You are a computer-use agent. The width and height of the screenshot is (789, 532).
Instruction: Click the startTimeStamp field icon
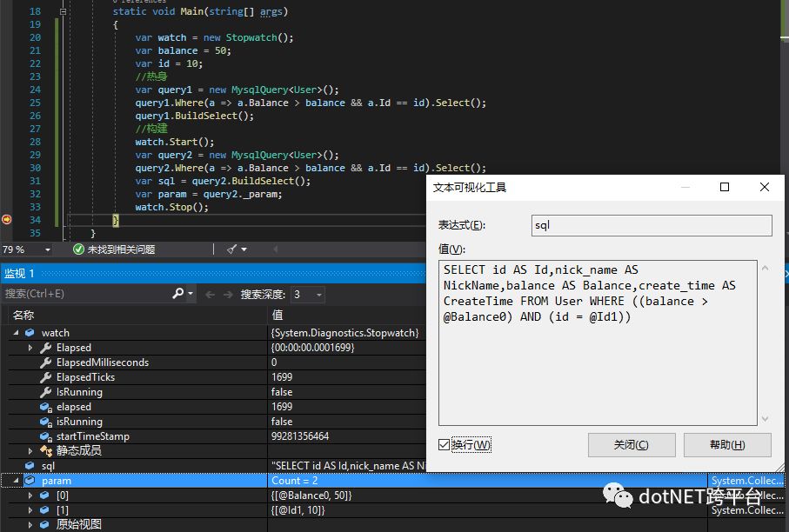click(x=46, y=436)
